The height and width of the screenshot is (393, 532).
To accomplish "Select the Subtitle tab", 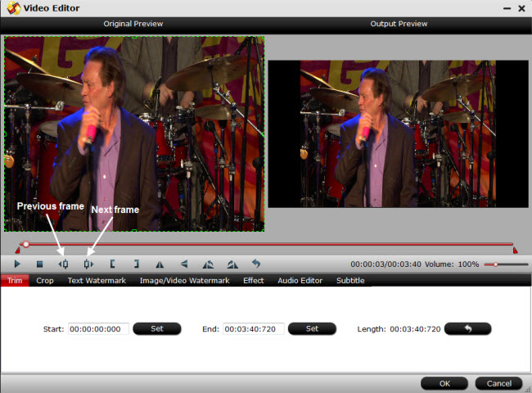I will click(350, 281).
